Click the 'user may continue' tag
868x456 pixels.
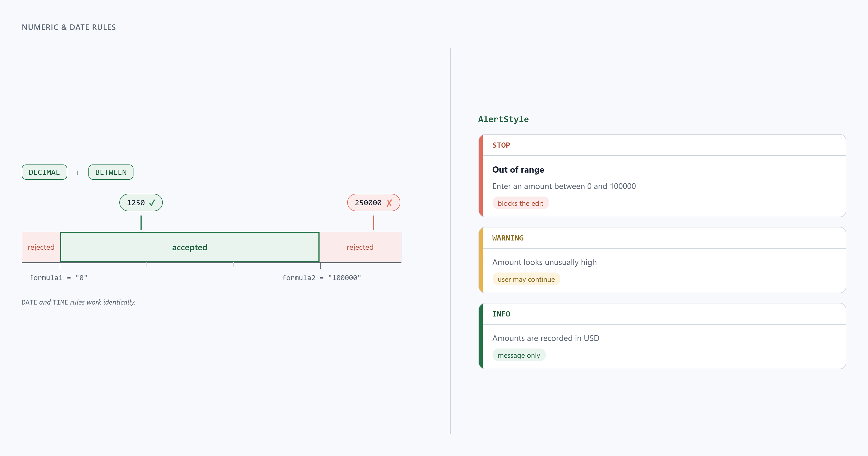tap(526, 279)
